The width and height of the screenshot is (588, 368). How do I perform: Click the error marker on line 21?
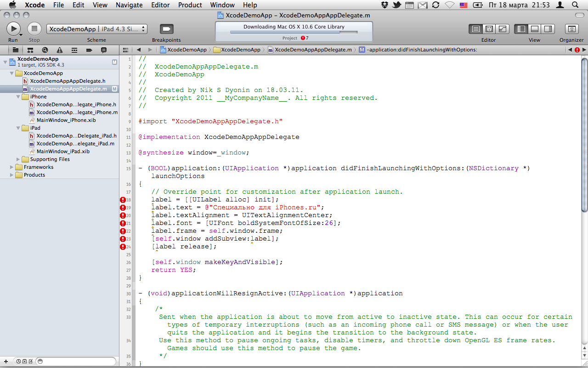point(123,223)
